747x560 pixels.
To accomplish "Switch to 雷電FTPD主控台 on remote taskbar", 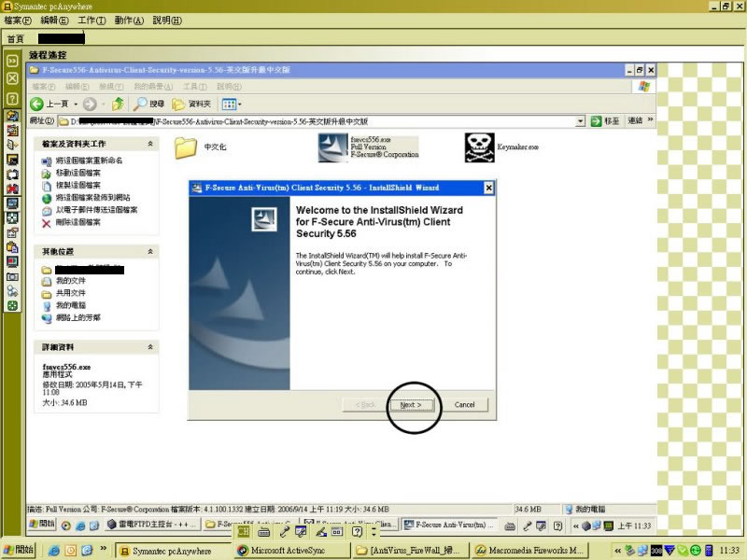I will coord(152,525).
